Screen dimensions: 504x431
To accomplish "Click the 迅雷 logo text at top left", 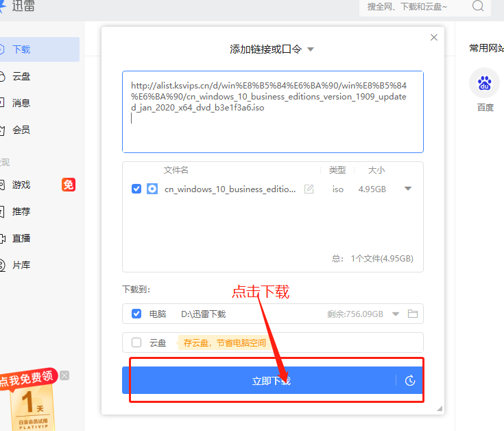I will click(x=23, y=5).
